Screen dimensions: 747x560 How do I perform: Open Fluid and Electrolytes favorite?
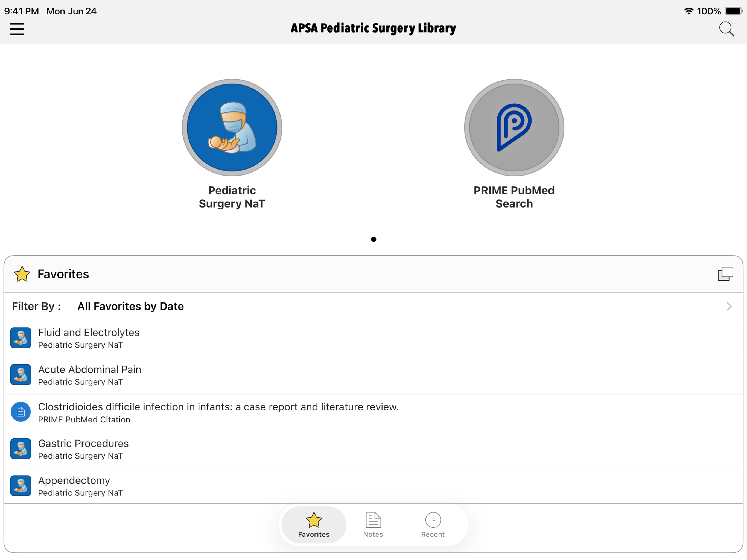point(373,339)
